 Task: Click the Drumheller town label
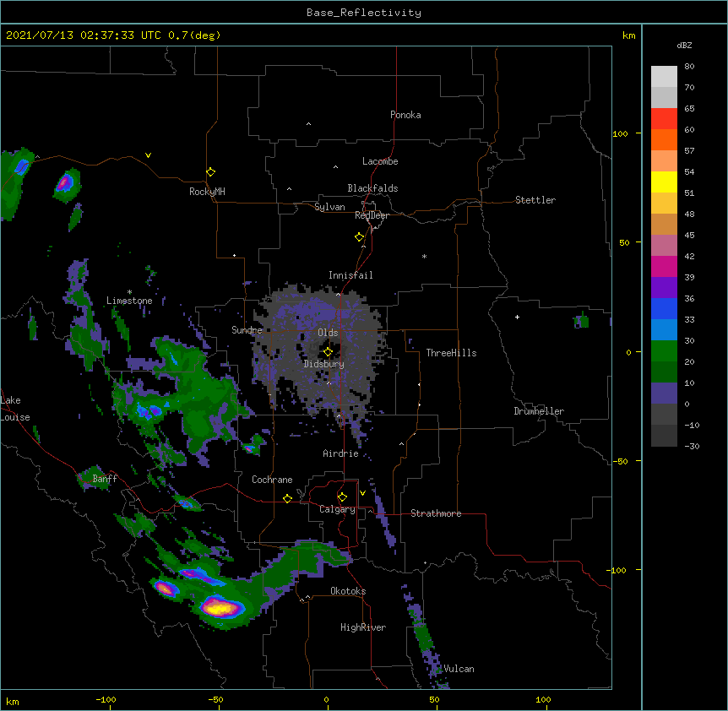539,411
